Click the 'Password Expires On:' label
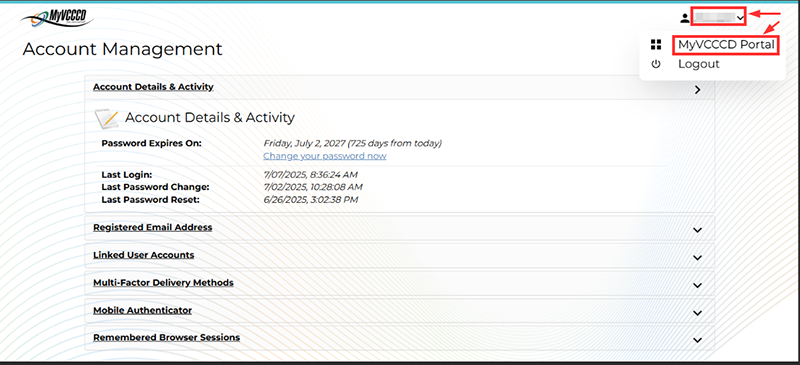The height and width of the screenshot is (365, 800). pyautogui.click(x=152, y=143)
